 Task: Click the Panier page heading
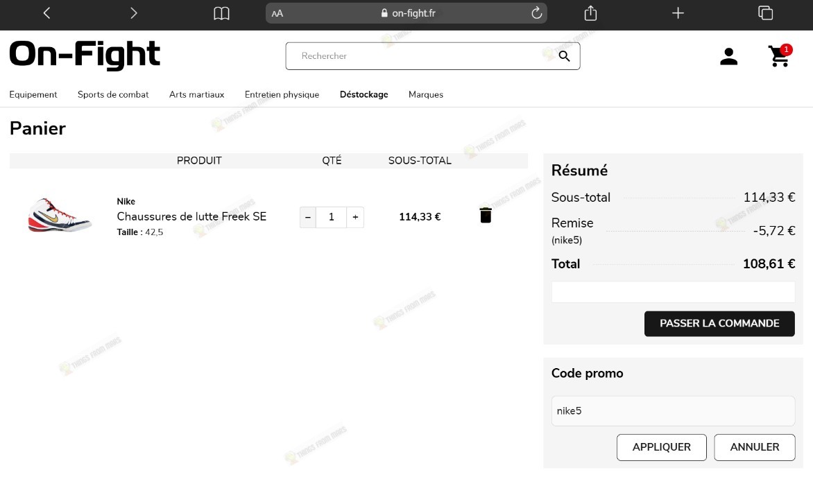38,128
